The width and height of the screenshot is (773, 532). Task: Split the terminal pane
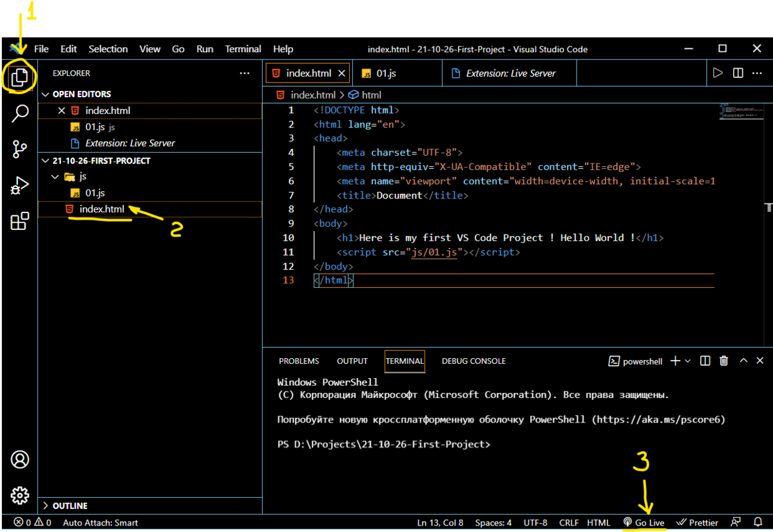(x=705, y=361)
